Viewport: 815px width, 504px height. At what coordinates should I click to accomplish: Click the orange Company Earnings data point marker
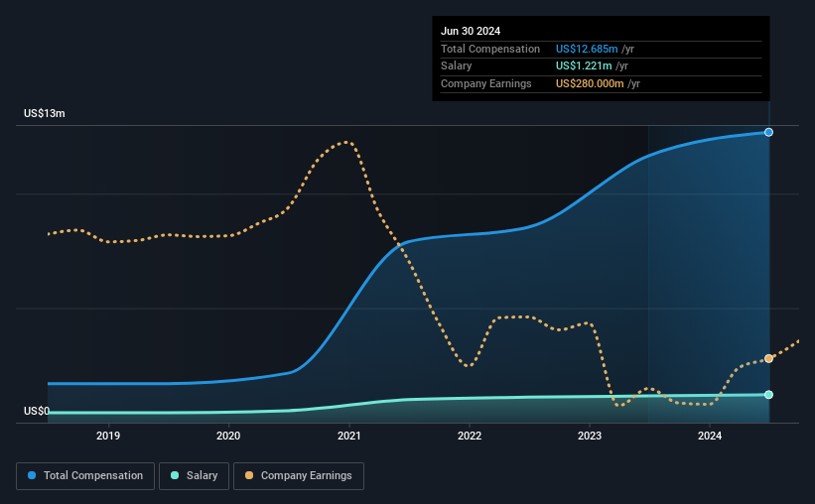coord(768,358)
